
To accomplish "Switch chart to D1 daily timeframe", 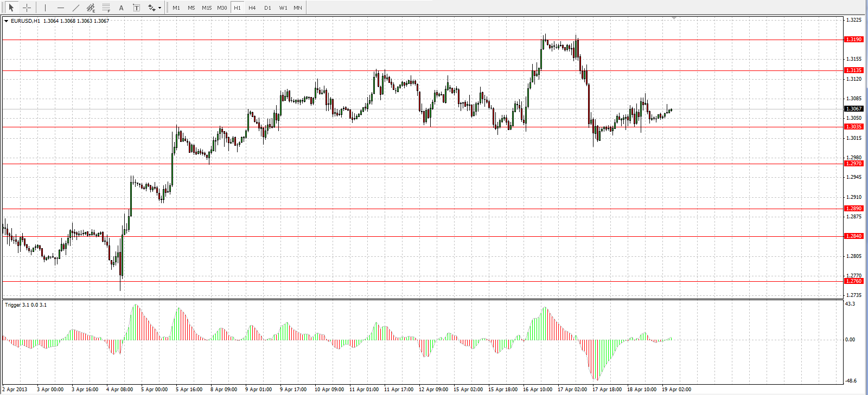I will pyautogui.click(x=267, y=8).
